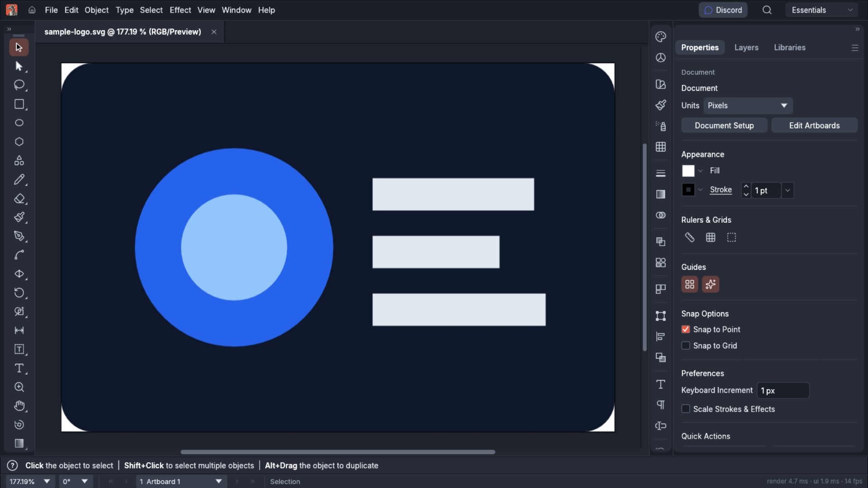
Task: Pick the Rectangle tool
Action: pyautogui.click(x=19, y=104)
